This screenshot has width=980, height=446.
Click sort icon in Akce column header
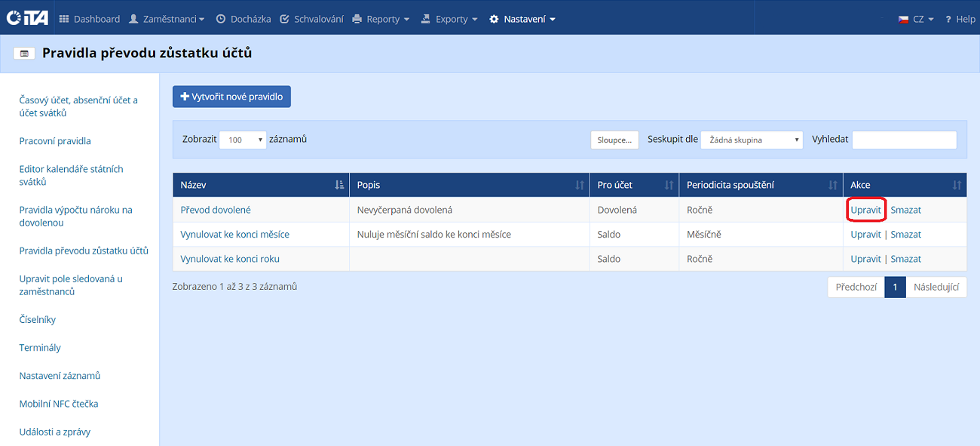tap(957, 185)
